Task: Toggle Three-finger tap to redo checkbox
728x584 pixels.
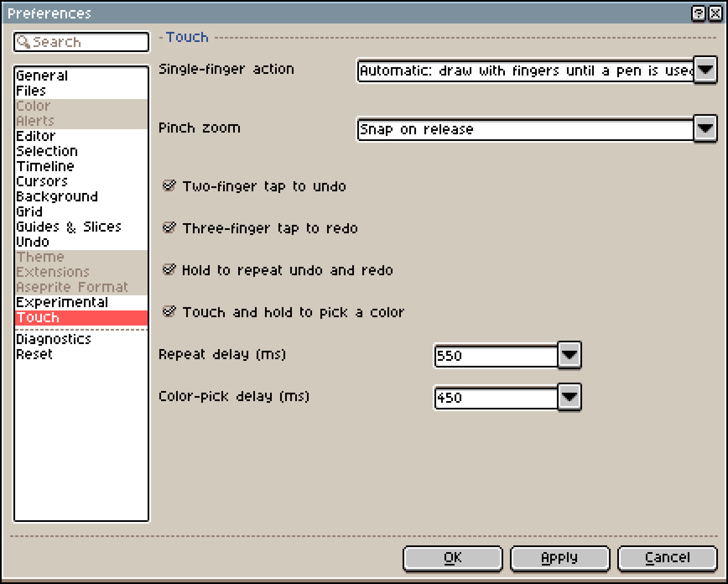Action: [260, 228]
